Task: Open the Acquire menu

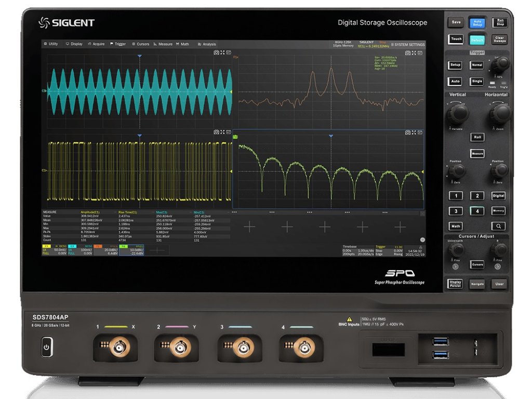Action: pos(96,44)
